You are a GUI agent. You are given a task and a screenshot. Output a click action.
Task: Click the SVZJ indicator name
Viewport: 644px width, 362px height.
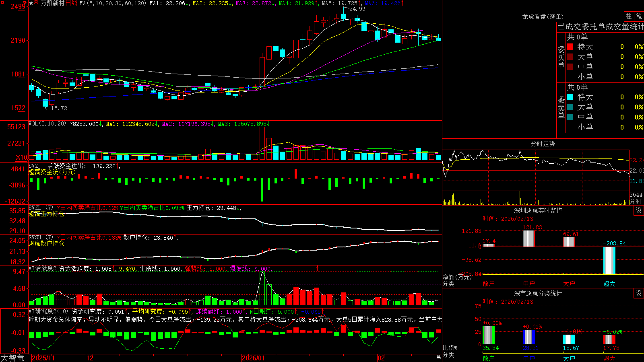(35, 166)
